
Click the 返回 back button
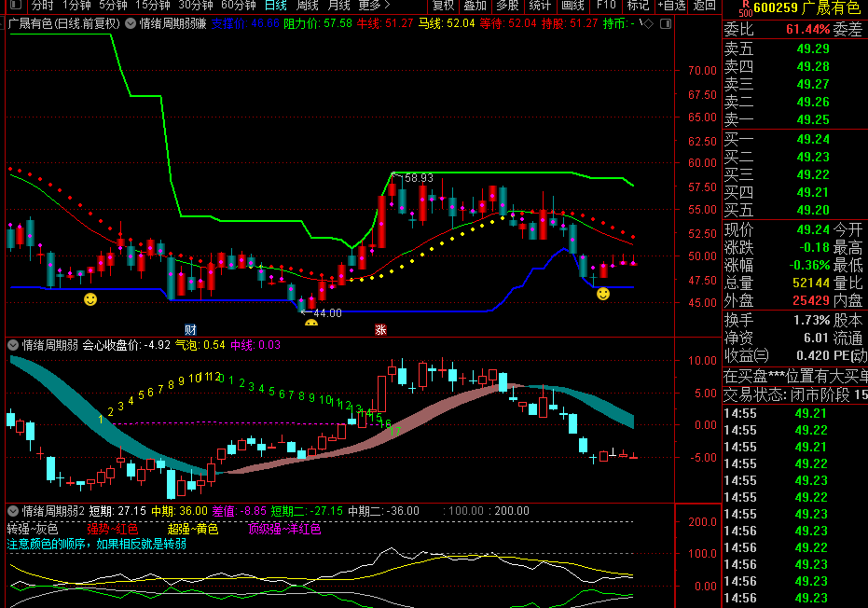pyautogui.click(x=705, y=5)
